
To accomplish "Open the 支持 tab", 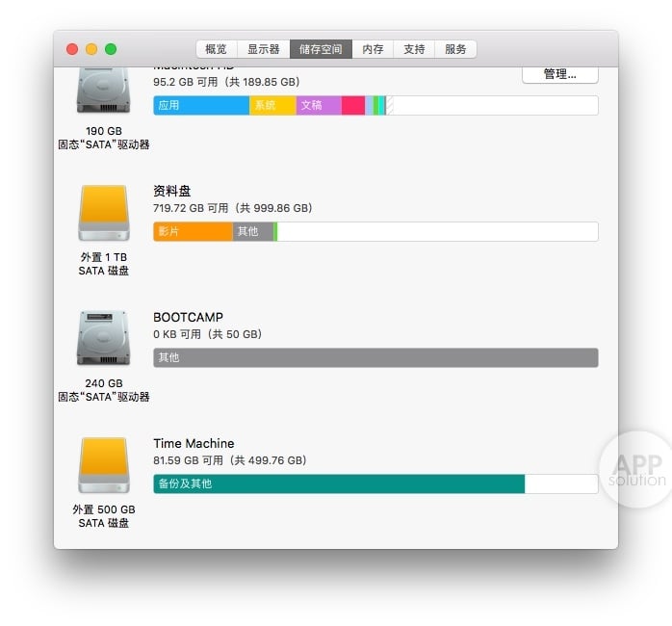I will pyautogui.click(x=414, y=49).
